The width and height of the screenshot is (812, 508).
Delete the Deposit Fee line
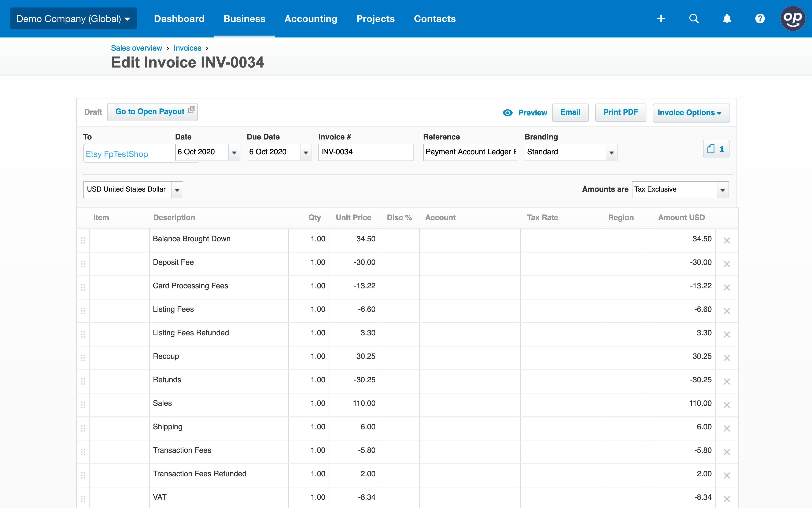pos(727,264)
